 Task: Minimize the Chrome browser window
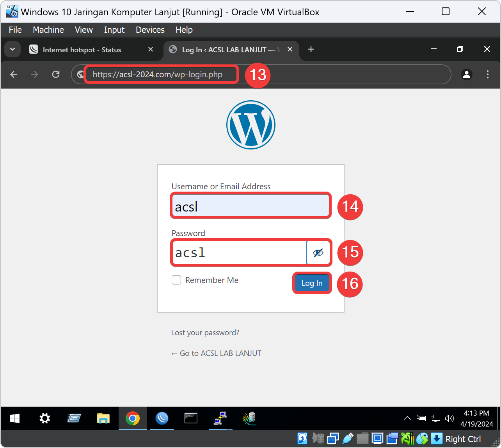pos(433,49)
